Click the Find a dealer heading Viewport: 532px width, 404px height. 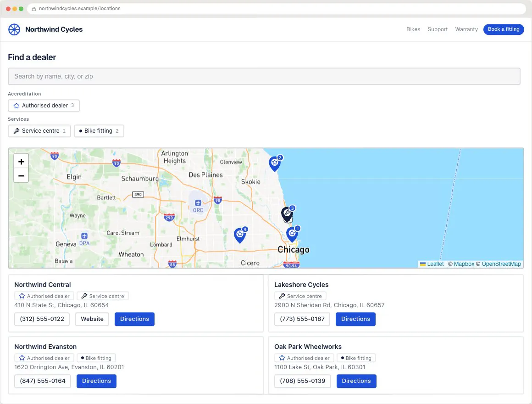(32, 57)
